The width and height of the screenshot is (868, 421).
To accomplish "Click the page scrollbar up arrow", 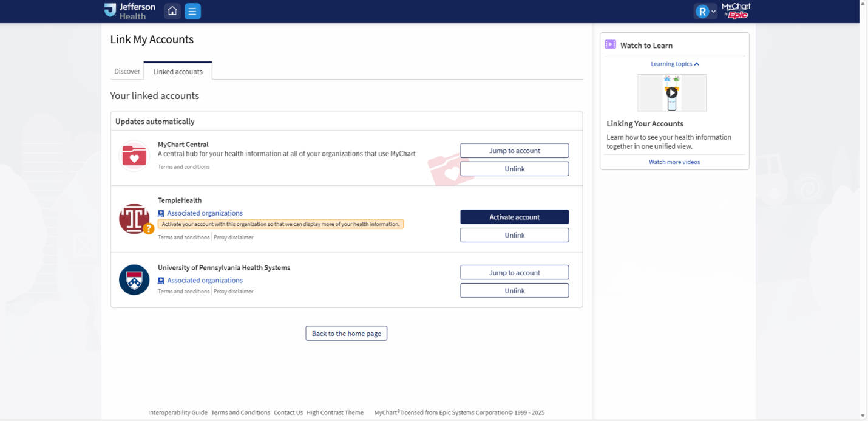I will [863, 4].
